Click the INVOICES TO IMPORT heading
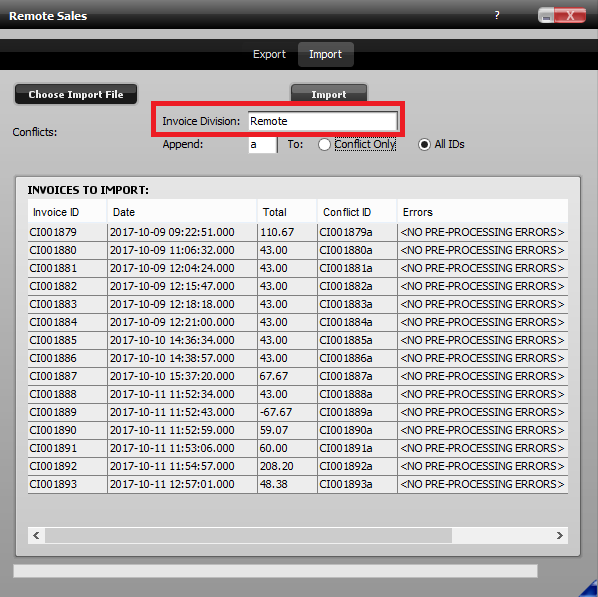Viewport: 598px width, 597px height. [x=88, y=190]
